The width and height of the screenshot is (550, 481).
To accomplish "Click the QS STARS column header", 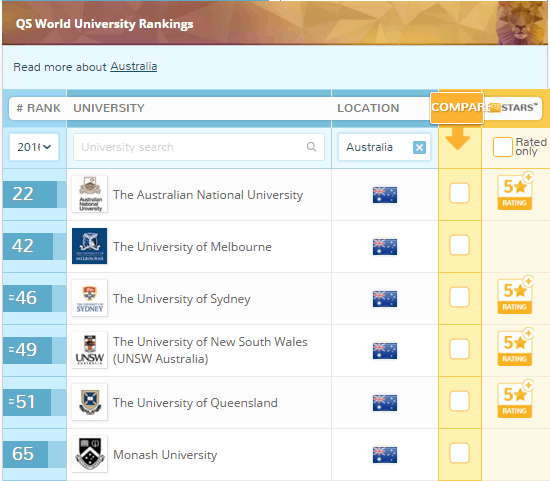I will click(514, 108).
